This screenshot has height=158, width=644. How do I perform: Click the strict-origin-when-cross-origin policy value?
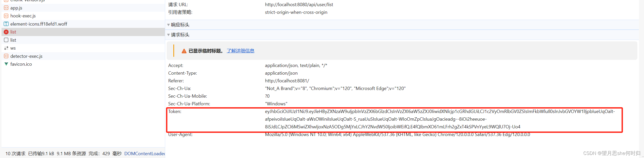296,12
